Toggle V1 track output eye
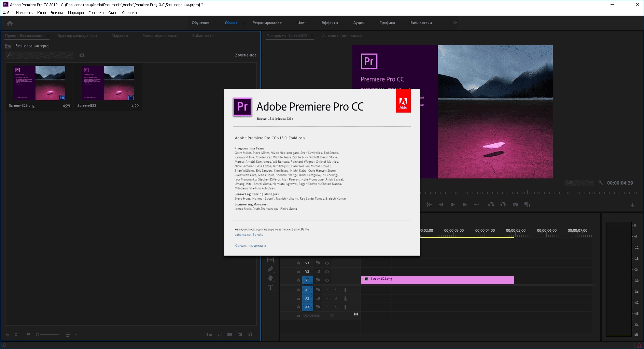This screenshot has width=644, height=349. [x=327, y=280]
